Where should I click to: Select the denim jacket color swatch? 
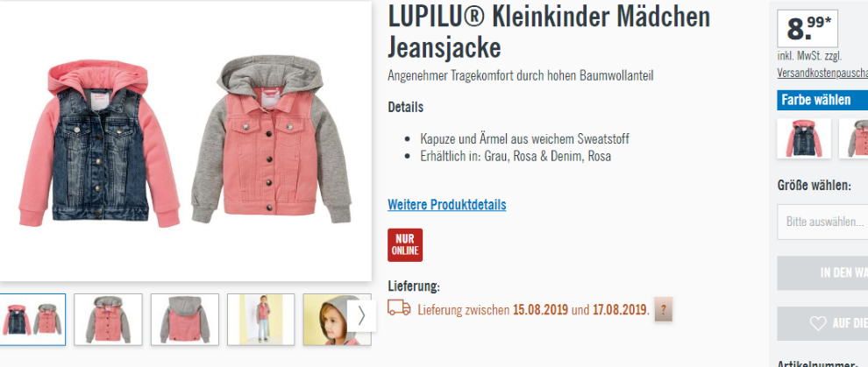(x=804, y=138)
